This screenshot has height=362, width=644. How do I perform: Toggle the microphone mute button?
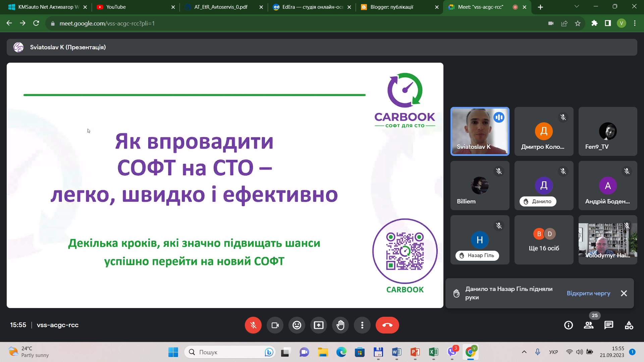253,325
